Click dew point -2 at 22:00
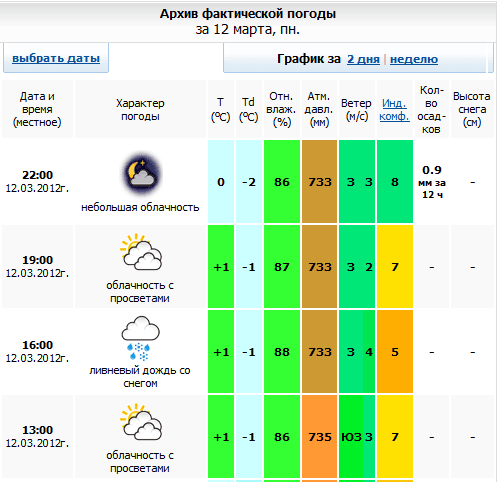This screenshot has height=482, width=504. coord(249,182)
